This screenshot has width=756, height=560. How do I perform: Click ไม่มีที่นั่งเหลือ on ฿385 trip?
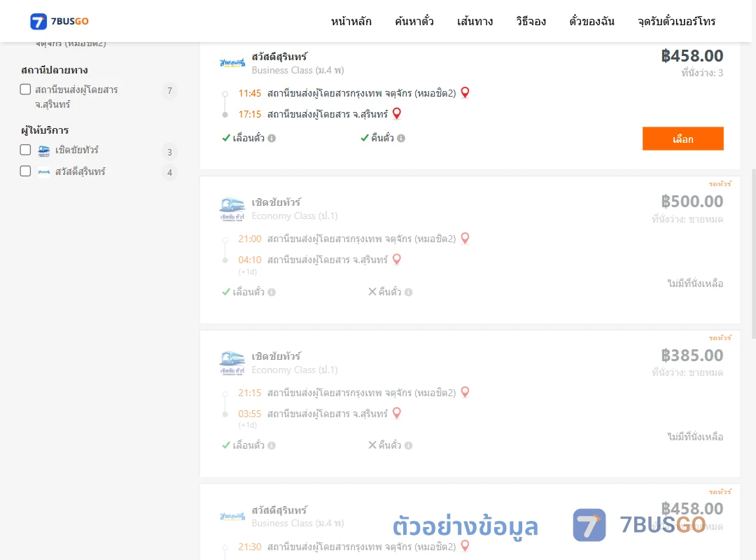tap(695, 437)
